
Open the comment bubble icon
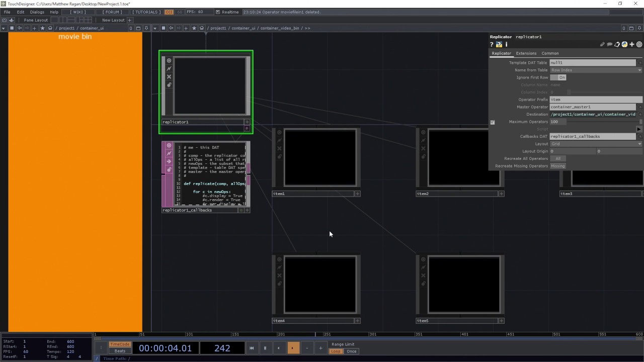609,44
